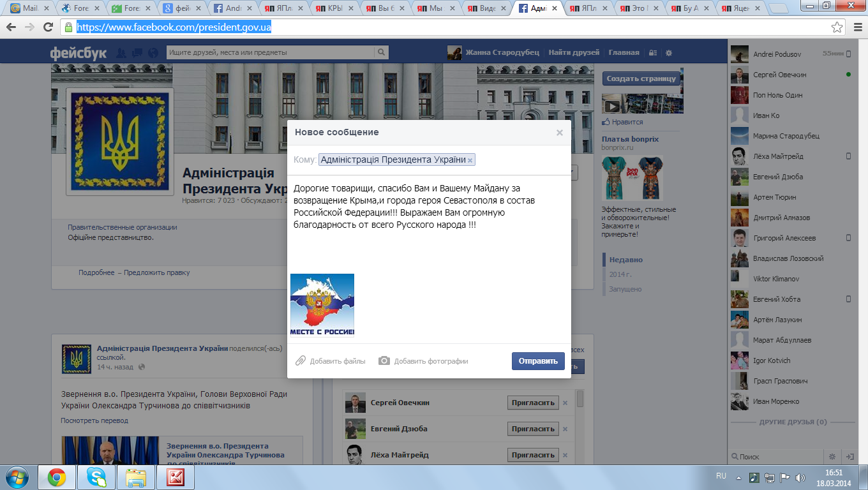The width and height of the screenshot is (868, 490).
Task: Switch to the Mail browser tab
Action: [x=30, y=9]
